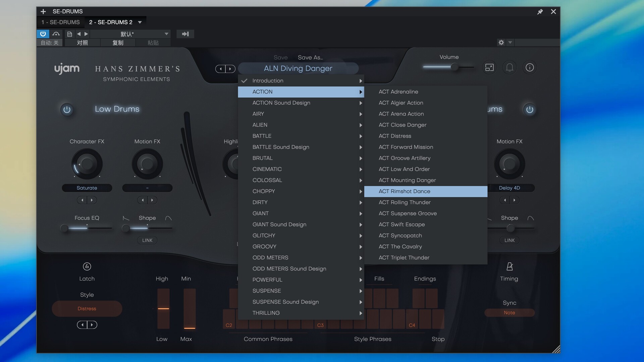This screenshot has width=644, height=362.
Task: Choose ACT Rimshot Dance preset
Action: coord(426,191)
